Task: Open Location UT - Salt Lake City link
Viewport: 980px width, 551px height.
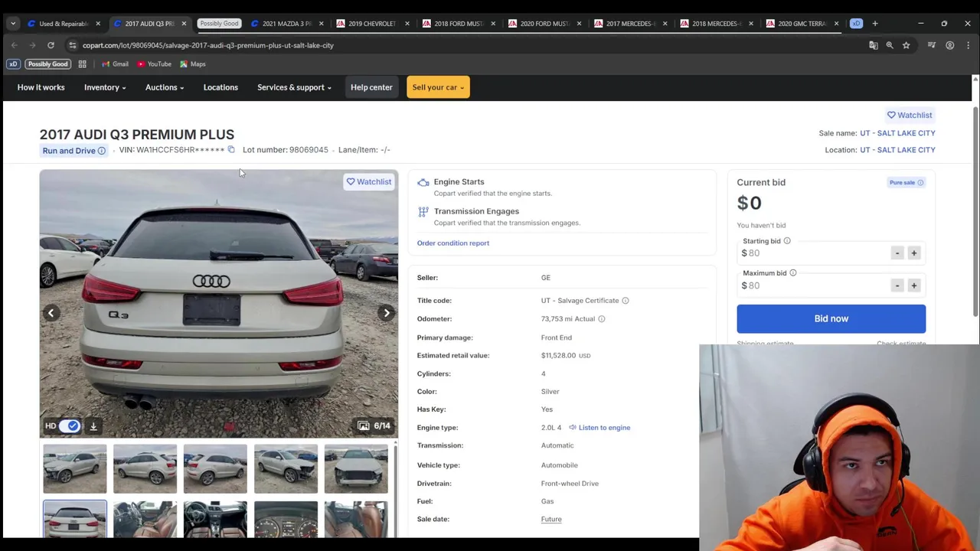Action: point(897,150)
